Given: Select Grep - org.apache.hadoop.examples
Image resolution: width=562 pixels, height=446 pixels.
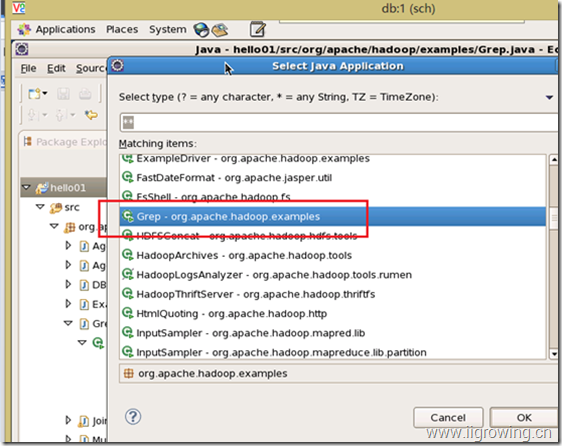Looking at the screenshot, I should [333, 217].
